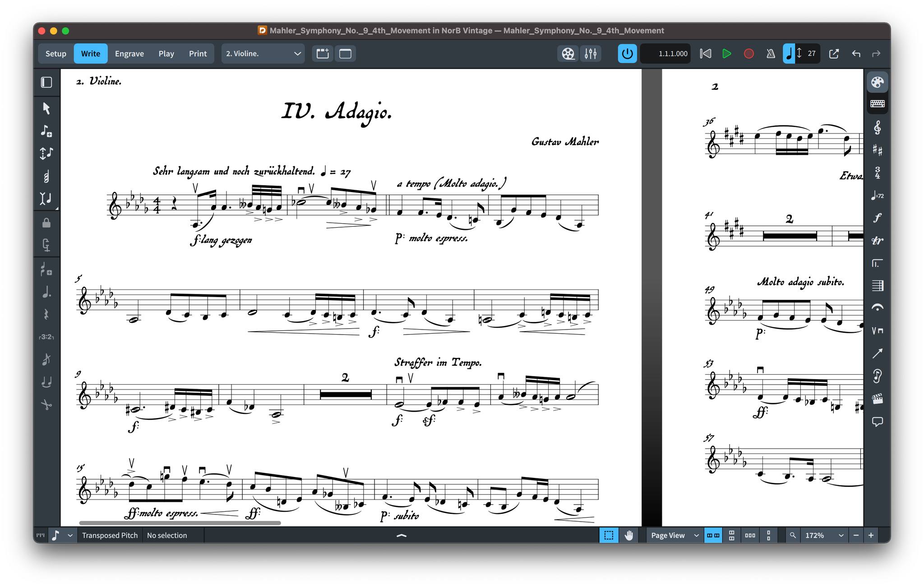Click the red record button
Viewport: 924px width, 587px height.
[748, 54]
